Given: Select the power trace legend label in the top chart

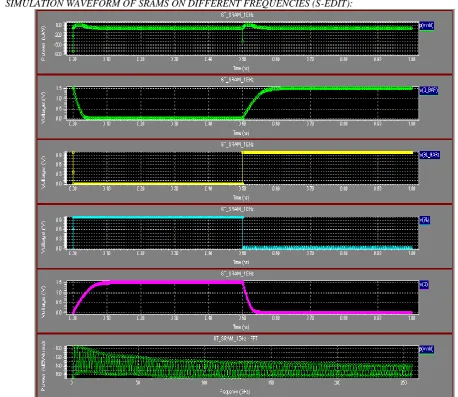Looking at the screenshot, I should click(x=426, y=26).
